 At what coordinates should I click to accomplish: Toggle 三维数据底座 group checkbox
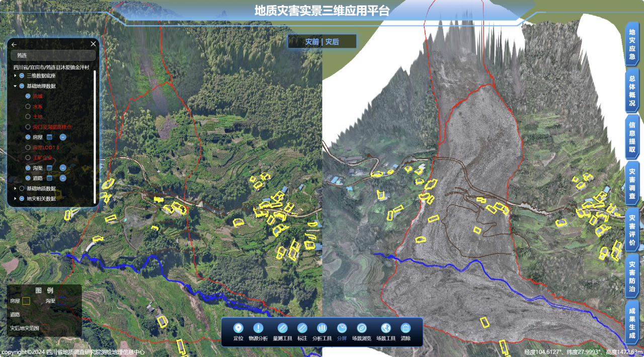pos(22,75)
